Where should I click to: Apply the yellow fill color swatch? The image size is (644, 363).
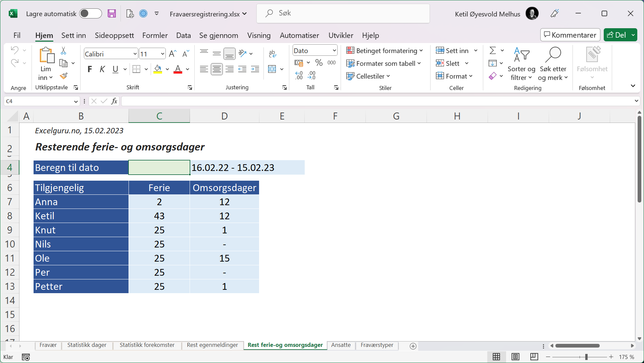[x=158, y=70]
